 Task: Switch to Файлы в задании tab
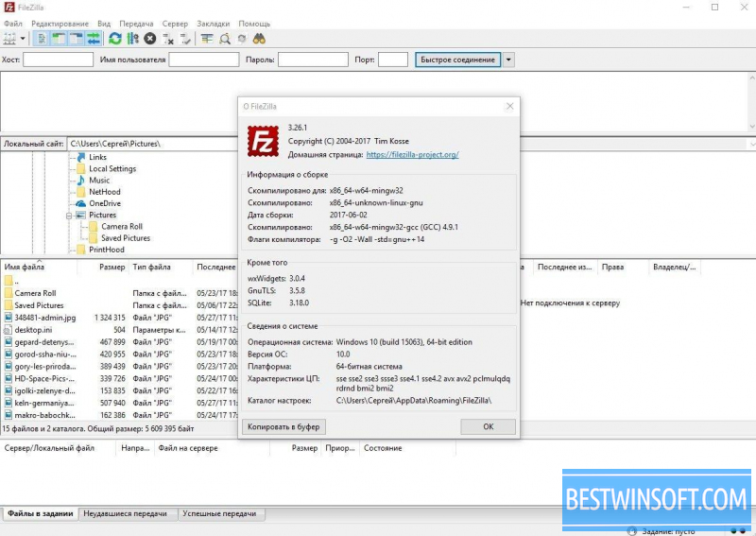tap(40, 513)
